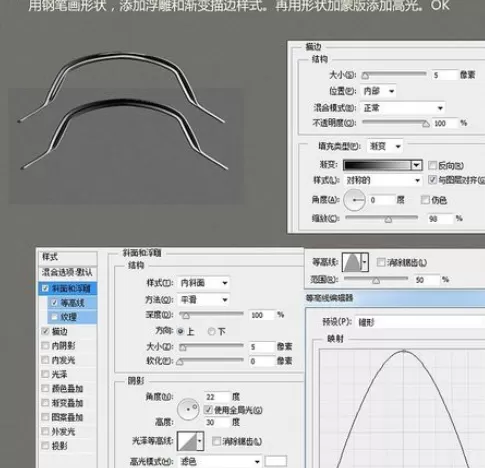Open the 高光模式 dropdown showing 滤色
This screenshot has height=468, width=485.
(x=220, y=462)
